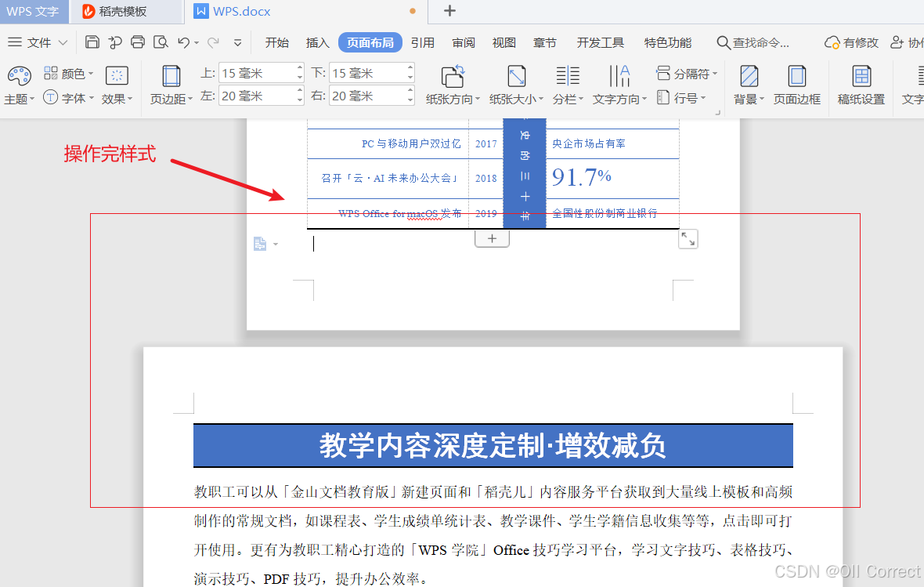Open the 视图 tab

(504, 42)
